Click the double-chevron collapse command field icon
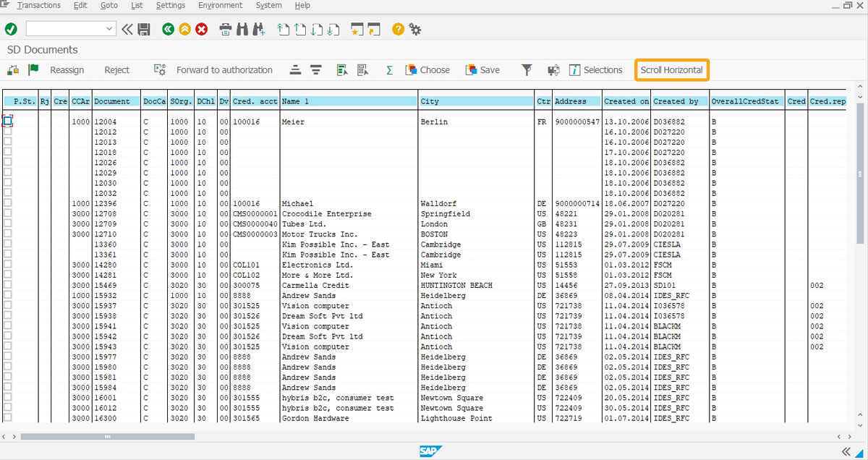868x460 pixels. [127, 29]
